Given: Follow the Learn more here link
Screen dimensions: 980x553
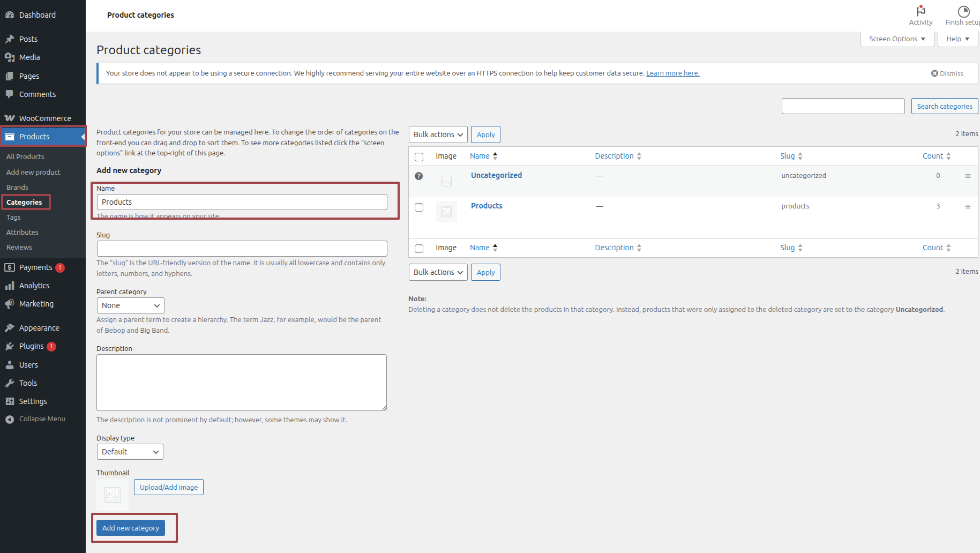Looking at the screenshot, I should pyautogui.click(x=672, y=73).
